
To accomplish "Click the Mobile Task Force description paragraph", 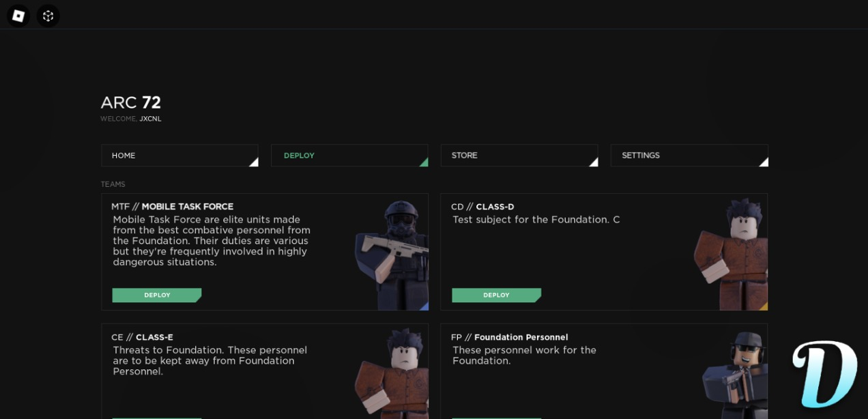I will click(212, 241).
